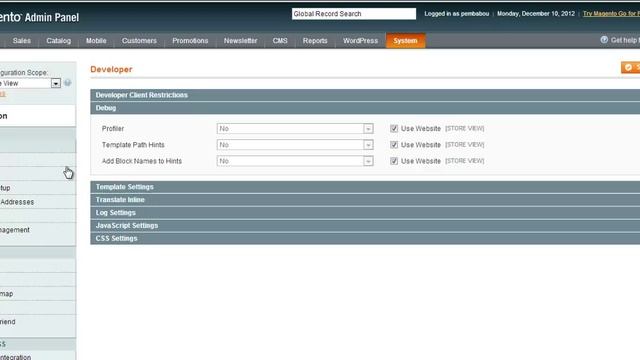The image size is (640, 360).
Task: Follow the Try Magento Go link
Action: point(611,14)
